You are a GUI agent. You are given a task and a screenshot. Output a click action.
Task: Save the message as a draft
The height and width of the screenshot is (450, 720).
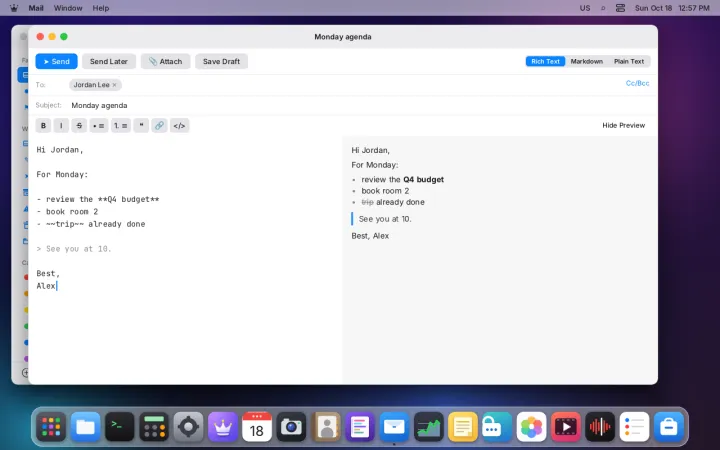pos(221,62)
